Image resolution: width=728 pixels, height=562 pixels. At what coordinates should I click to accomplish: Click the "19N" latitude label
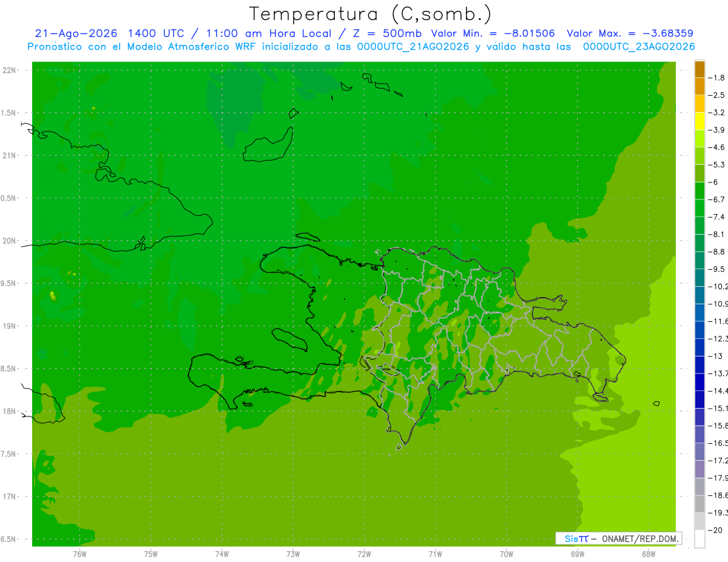pos(9,326)
